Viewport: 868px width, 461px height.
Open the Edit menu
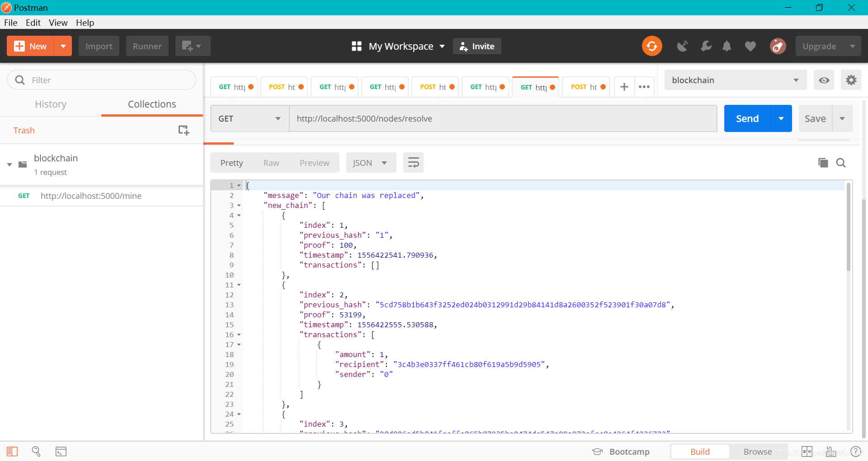click(33, 23)
